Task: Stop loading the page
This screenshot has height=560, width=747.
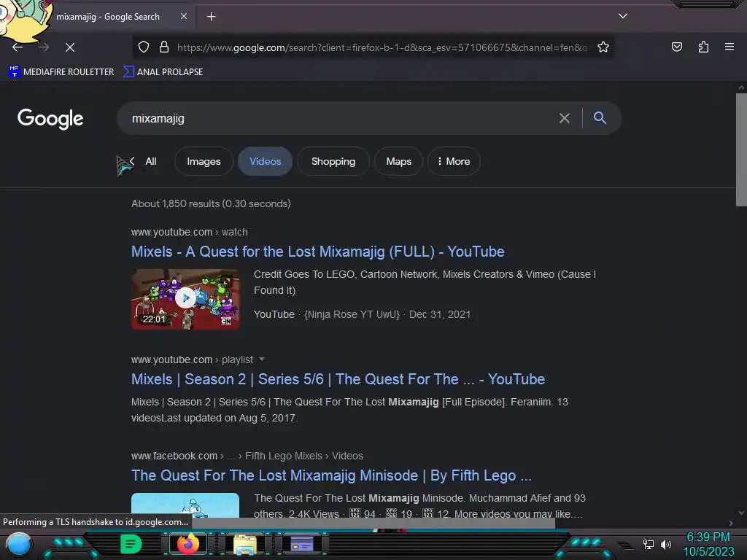Action: [x=70, y=47]
